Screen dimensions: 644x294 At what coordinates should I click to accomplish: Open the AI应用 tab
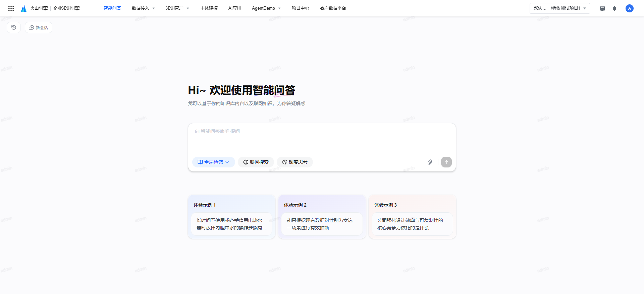[x=235, y=8]
